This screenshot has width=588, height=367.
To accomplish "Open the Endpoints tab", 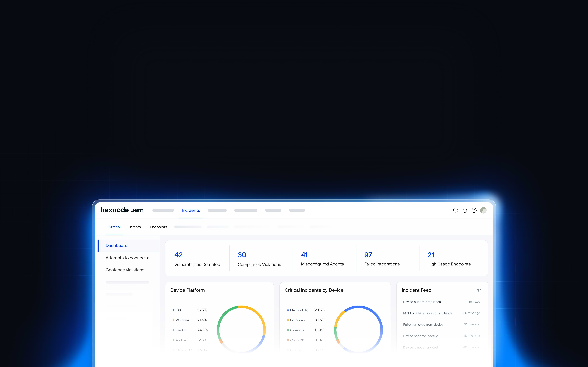I will coord(158,227).
